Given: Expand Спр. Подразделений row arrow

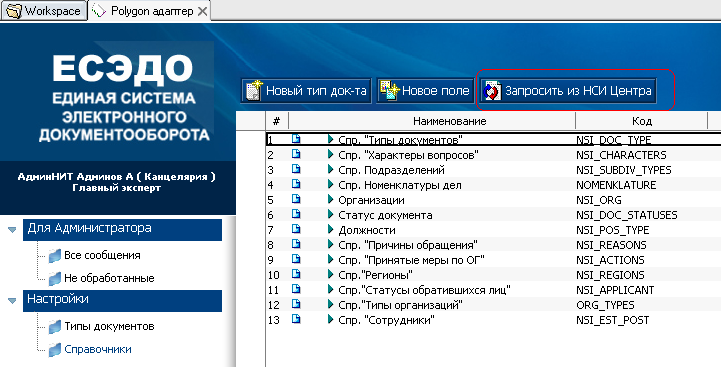Looking at the screenshot, I should 330,170.
